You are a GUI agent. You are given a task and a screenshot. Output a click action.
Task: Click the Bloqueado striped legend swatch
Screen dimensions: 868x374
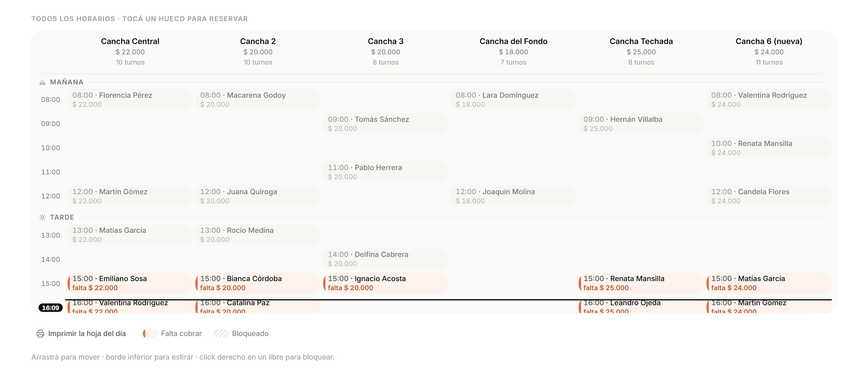[x=221, y=334]
